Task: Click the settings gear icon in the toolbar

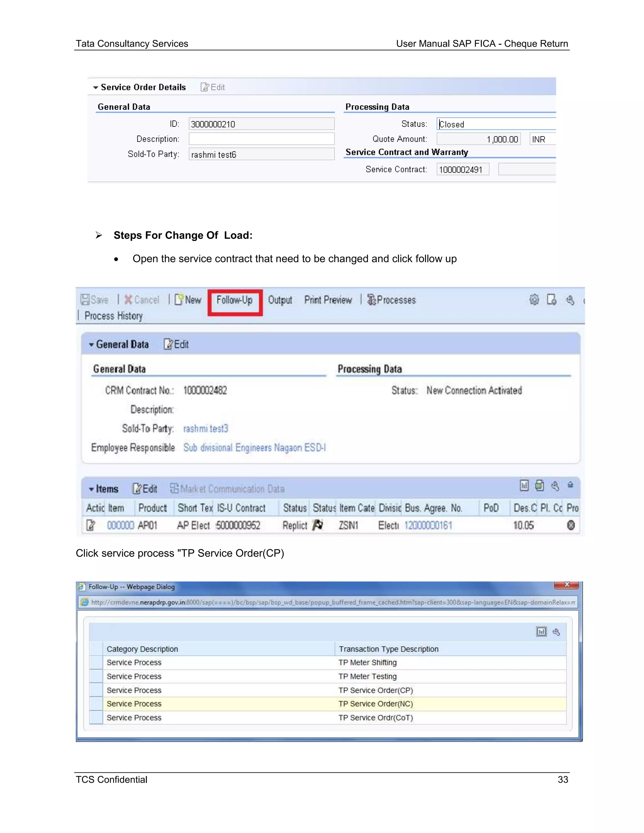Action: click(534, 300)
